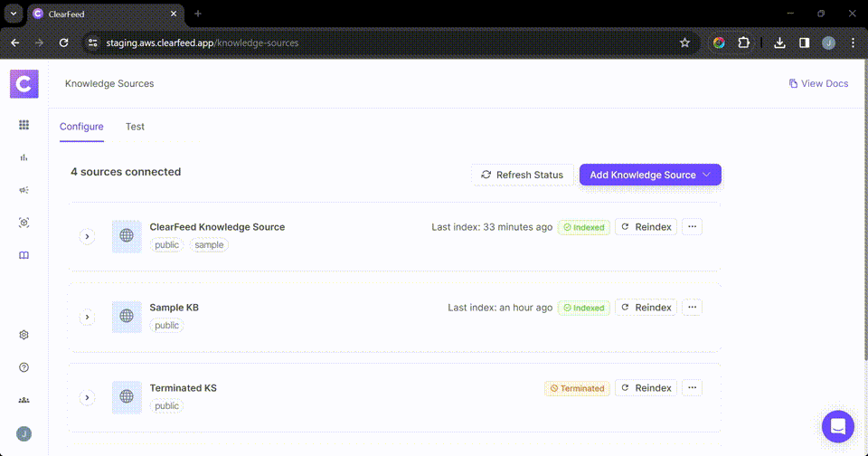Click the announcements megaphone icon in sidebar
This screenshot has height=456, width=868.
[x=24, y=190]
